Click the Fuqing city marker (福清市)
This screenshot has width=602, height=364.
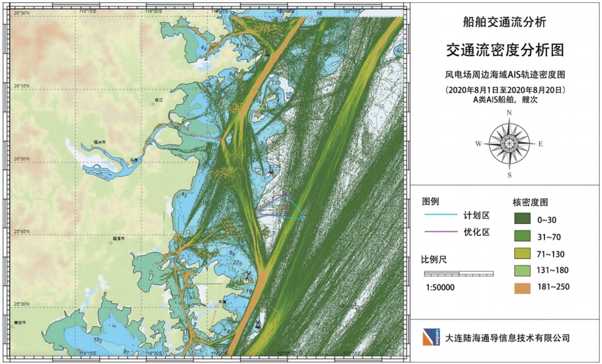111,243
